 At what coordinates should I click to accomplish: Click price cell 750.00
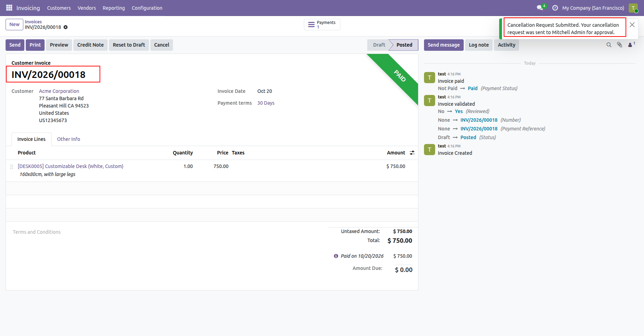(x=221, y=166)
